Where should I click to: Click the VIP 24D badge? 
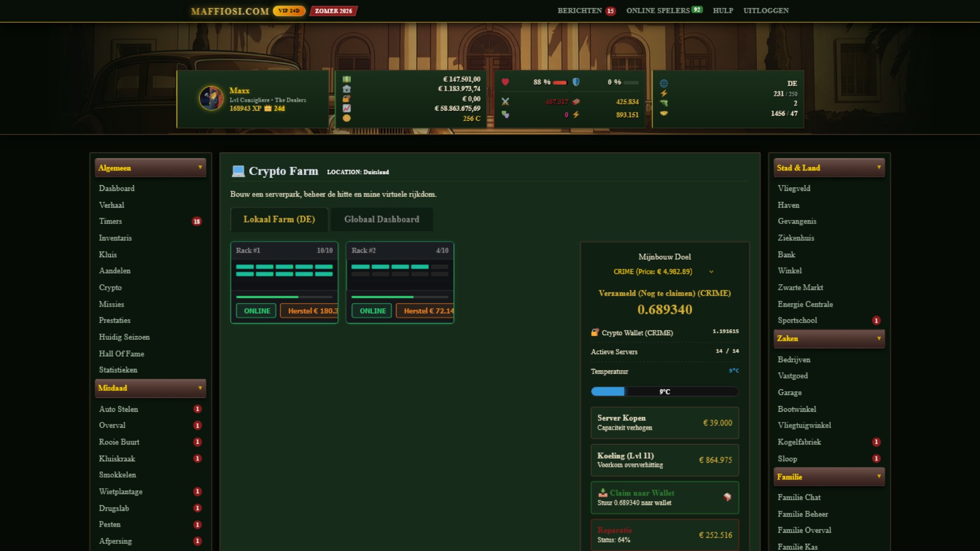pyautogui.click(x=289, y=11)
